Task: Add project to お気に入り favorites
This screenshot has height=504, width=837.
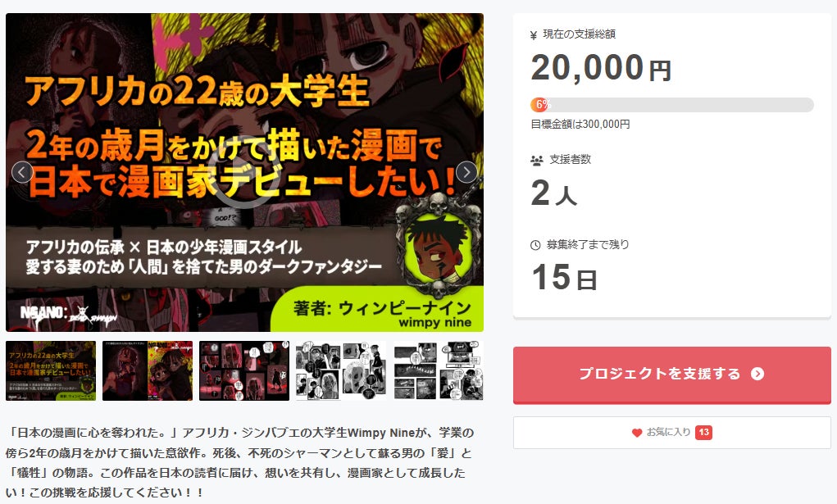Action: [671, 433]
